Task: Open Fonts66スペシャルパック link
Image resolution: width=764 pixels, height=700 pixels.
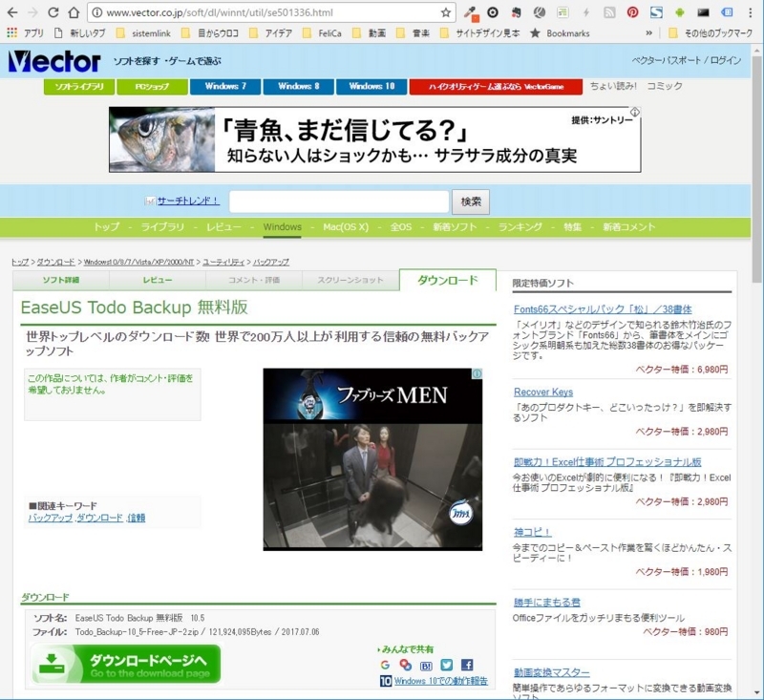Action: (x=603, y=309)
